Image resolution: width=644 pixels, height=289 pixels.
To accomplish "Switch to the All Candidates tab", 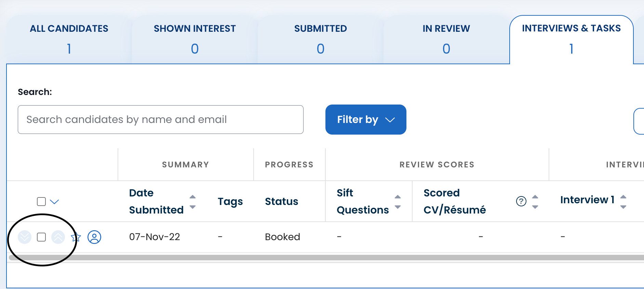I will pos(69,38).
